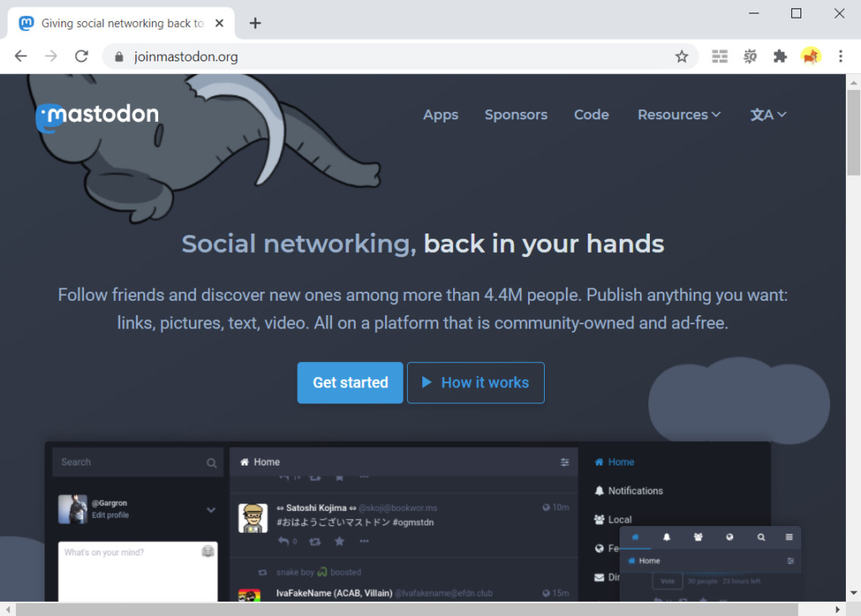The image size is (861, 616).
Task: Click the gear extension icon in toolbar
Action: tap(749, 56)
